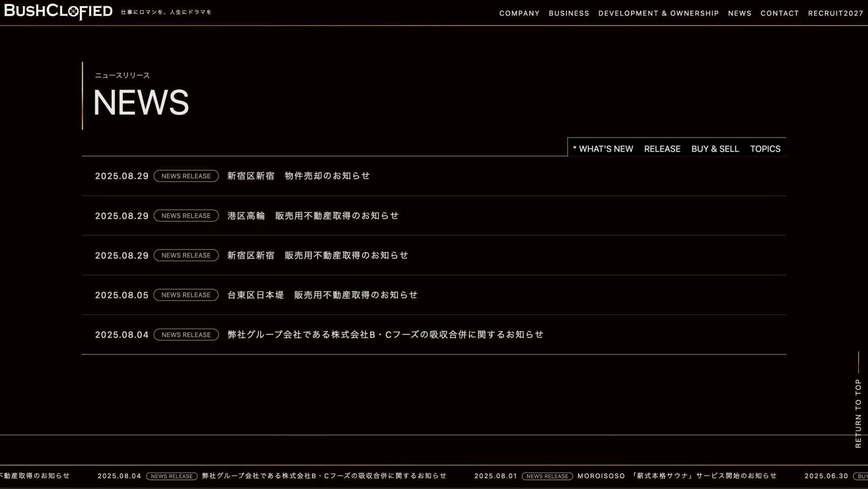Click 2025.08.04 B・Cフーズ item in ticker
This screenshot has height=489, width=868.
point(324,476)
